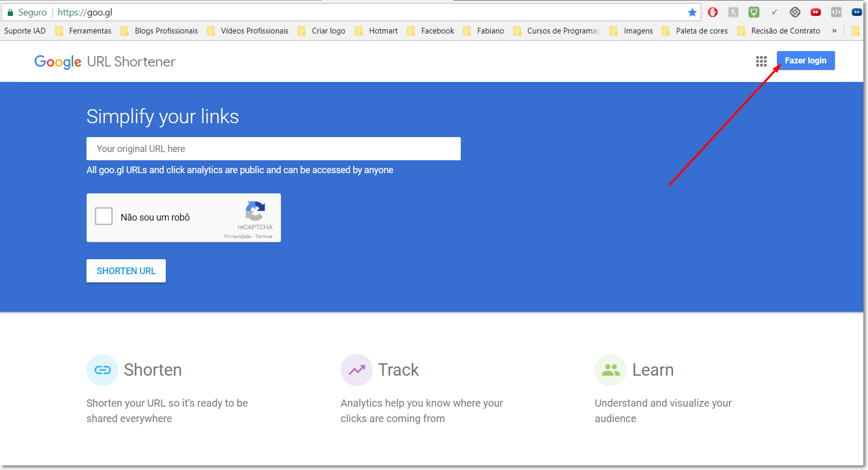
Task: Open the Cursos de Programação bookmark folder
Action: 557,31
